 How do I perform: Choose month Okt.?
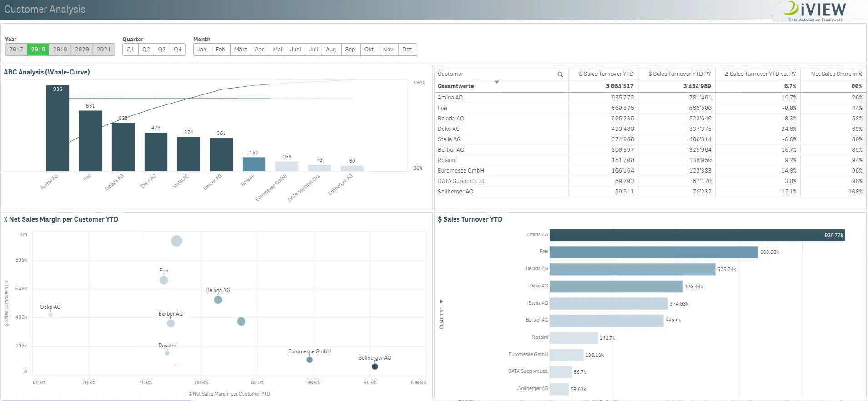pos(369,50)
